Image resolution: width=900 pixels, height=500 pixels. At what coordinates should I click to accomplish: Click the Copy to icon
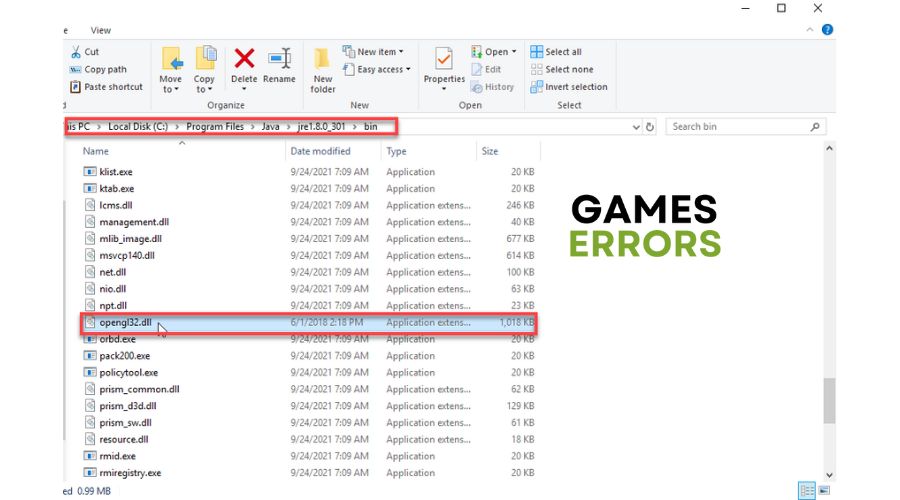[x=205, y=59]
